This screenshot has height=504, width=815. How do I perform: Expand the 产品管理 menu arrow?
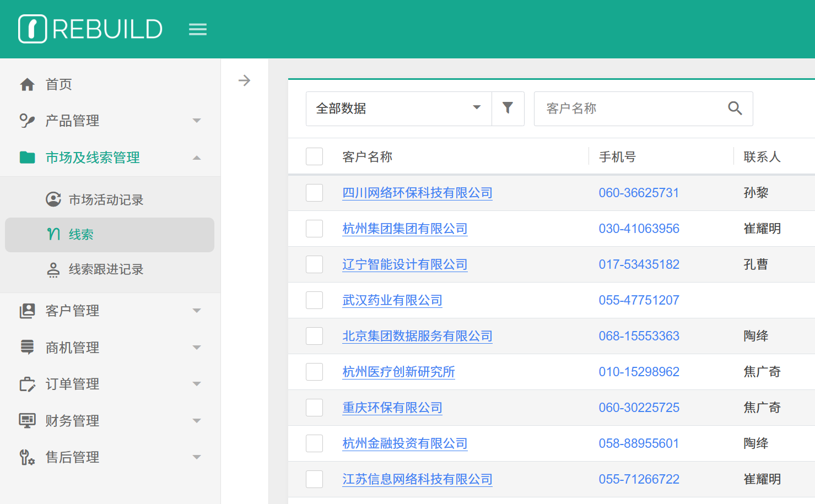coord(197,121)
